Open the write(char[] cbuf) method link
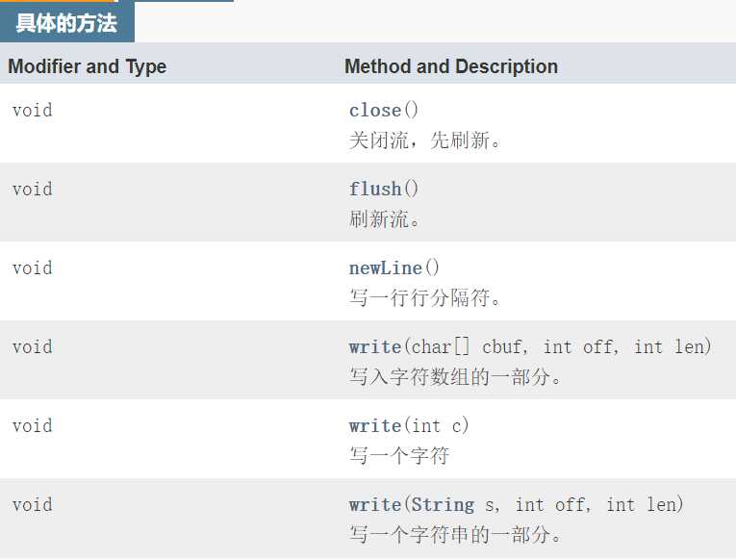This screenshot has width=736, height=560. coord(375,347)
